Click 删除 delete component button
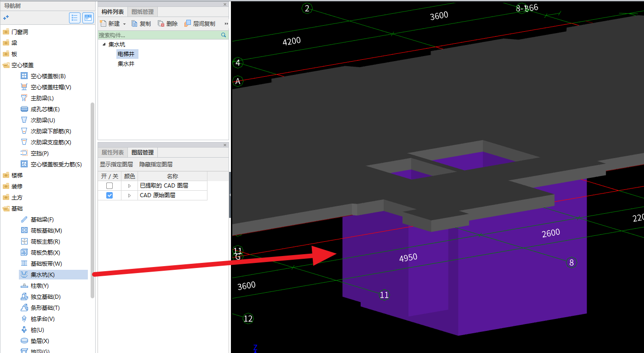Screen dimensions: 644x353 168,23
